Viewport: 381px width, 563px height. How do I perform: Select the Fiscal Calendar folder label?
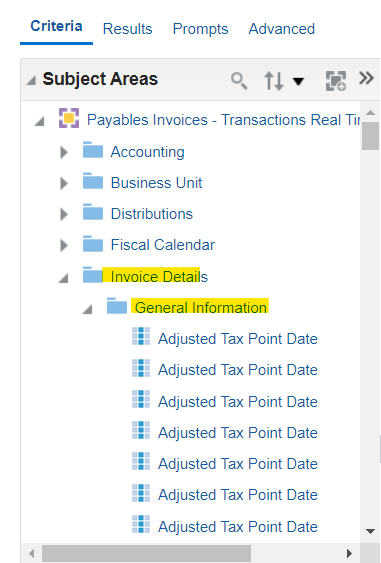[x=163, y=245]
